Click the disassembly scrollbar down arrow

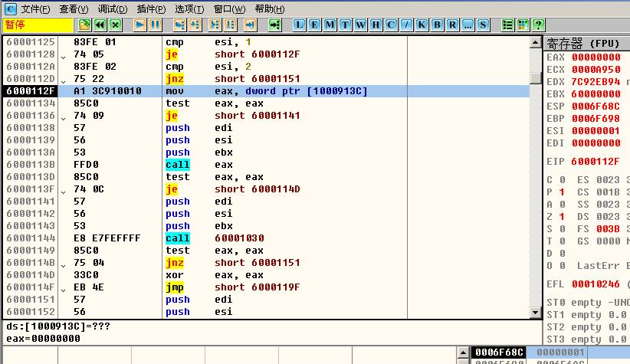[535, 312]
